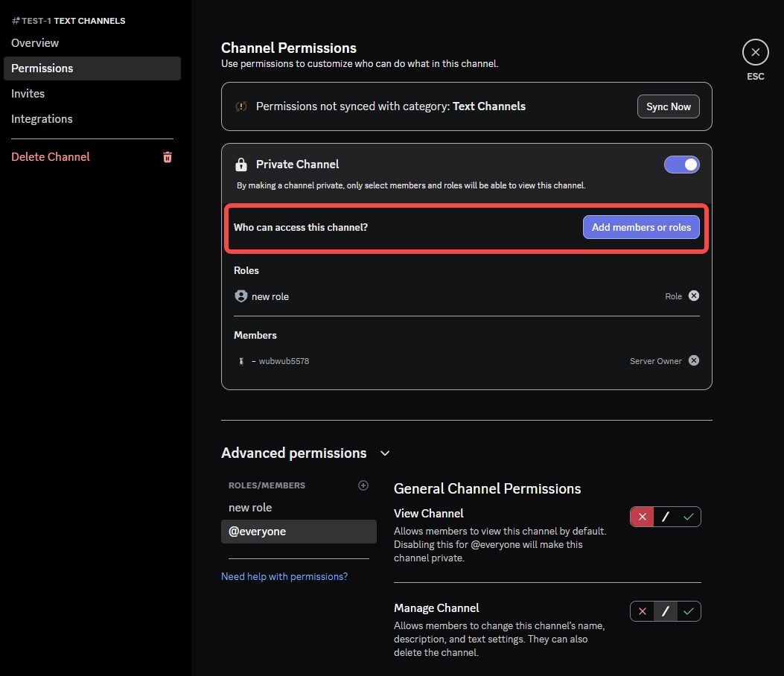Click the Members section heading

(255, 335)
